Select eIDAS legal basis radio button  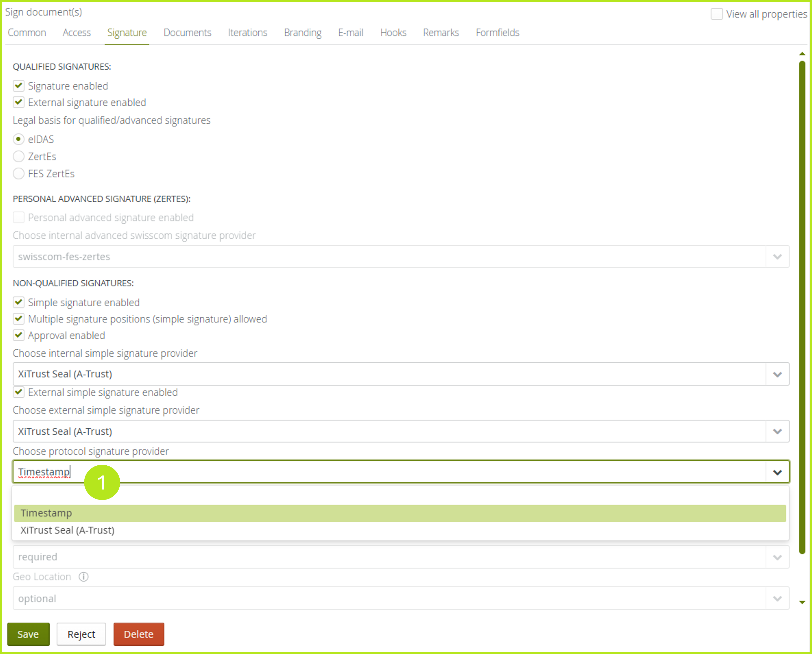coord(18,138)
